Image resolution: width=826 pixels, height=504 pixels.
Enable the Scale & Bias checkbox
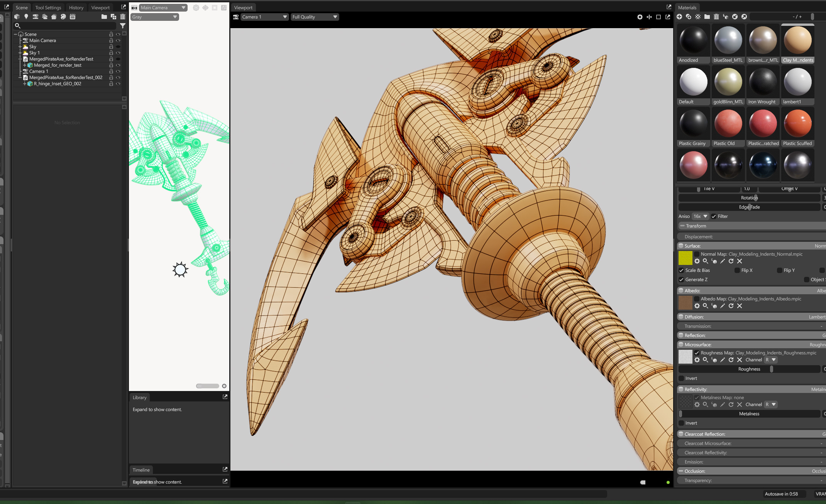682,270
